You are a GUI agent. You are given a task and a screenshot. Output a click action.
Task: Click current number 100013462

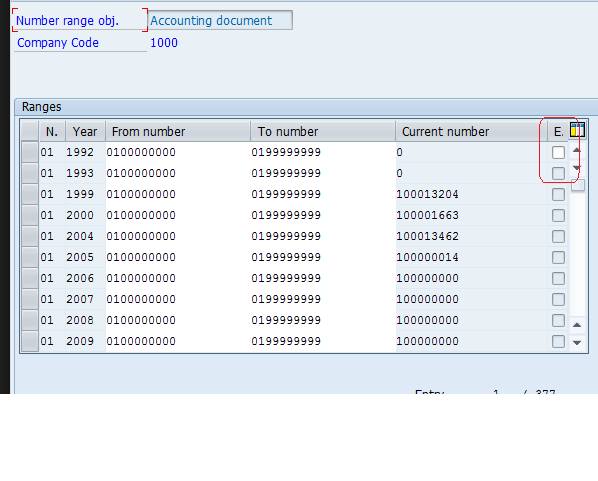[x=427, y=236]
